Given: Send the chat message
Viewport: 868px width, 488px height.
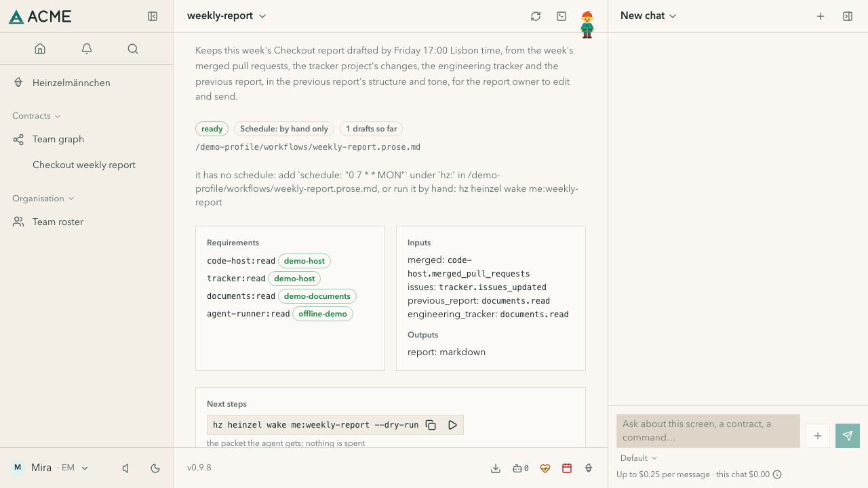Looking at the screenshot, I should [x=848, y=436].
